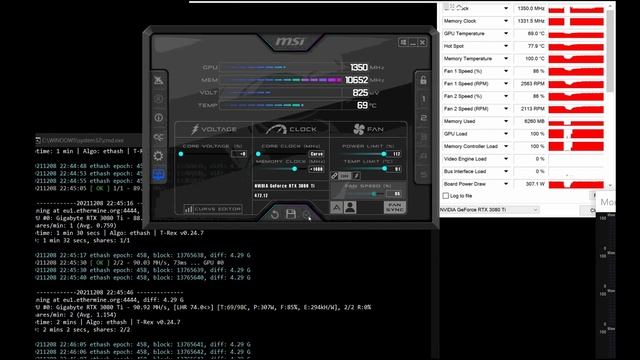Select profile slot 1
The image size is (640, 360).
pos(423,99)
